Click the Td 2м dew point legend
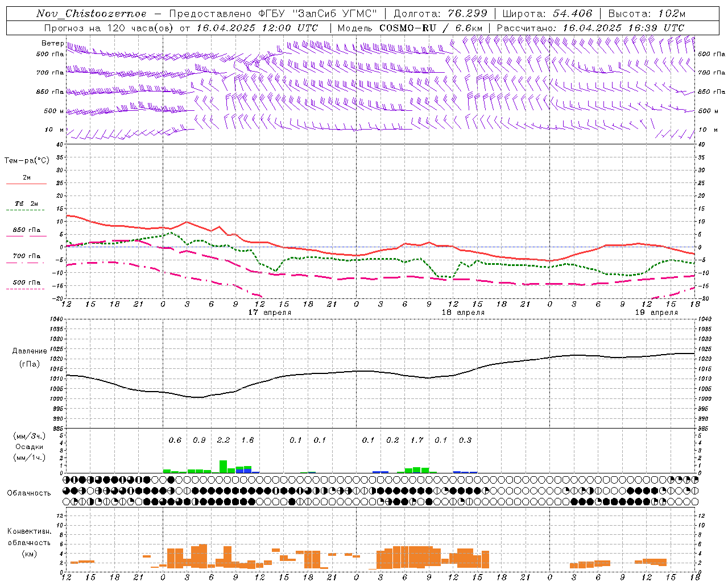 pos(26,203)
